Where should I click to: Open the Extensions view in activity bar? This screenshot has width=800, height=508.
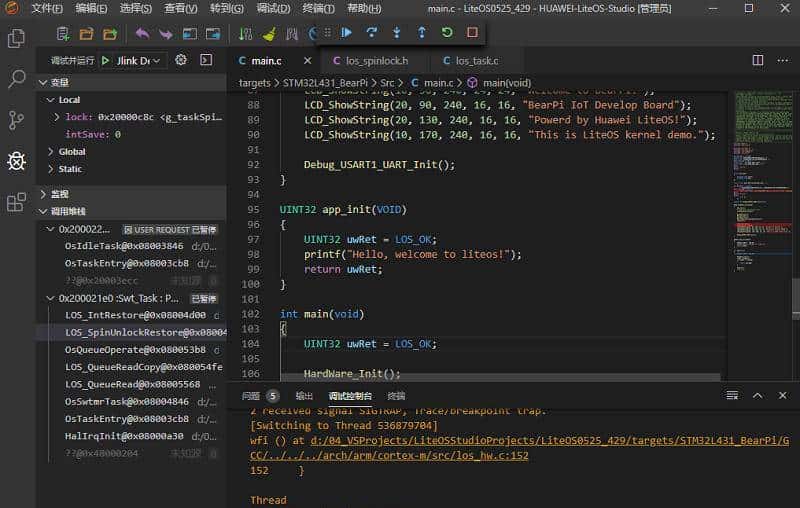click(x=16, y=202)
